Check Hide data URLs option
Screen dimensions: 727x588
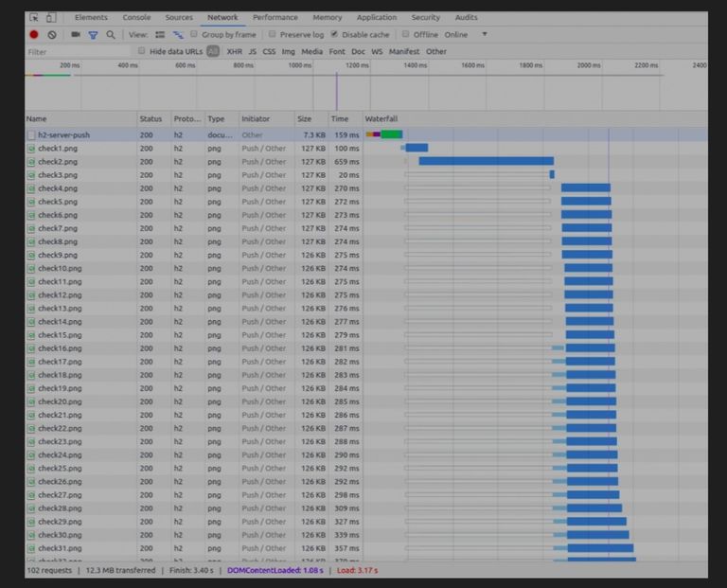[x=141, y=51]
